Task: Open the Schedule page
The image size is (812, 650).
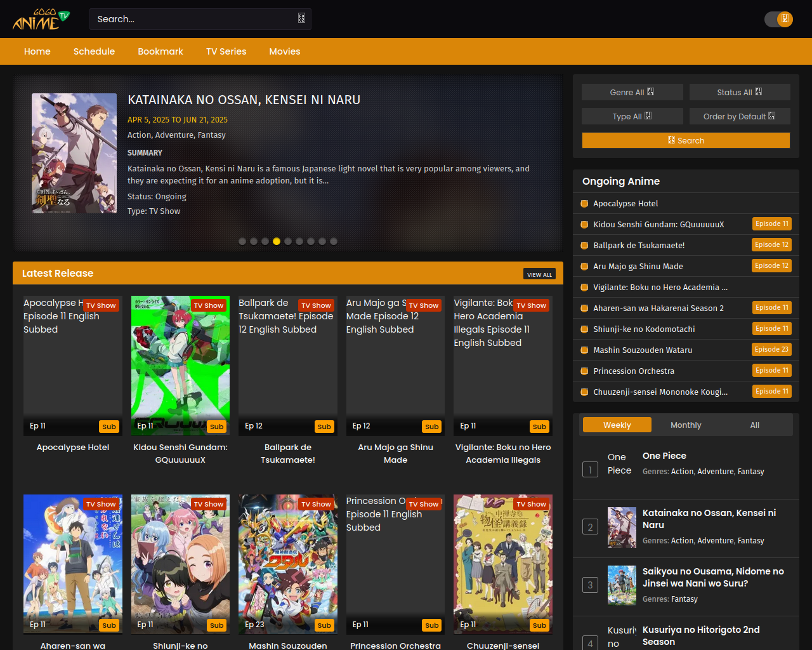Action: click(x=94, y=51)
